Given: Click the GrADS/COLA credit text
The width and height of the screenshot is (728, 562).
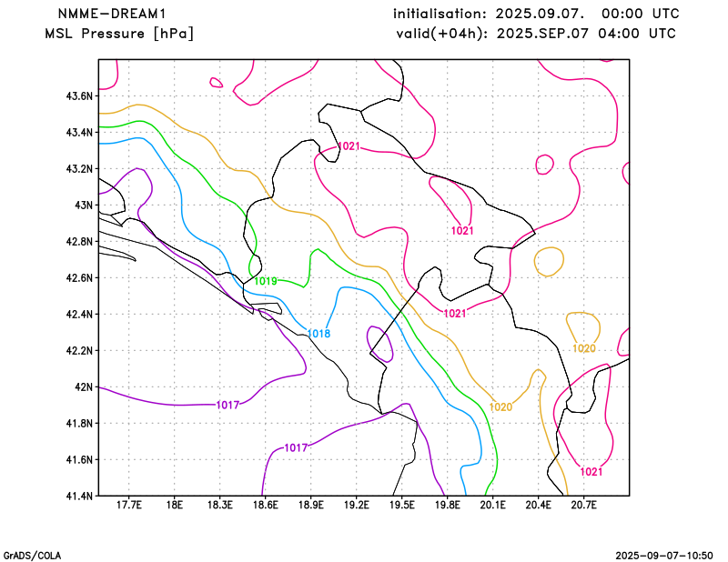Looking at the screenshot, I should tap(32, 556).
